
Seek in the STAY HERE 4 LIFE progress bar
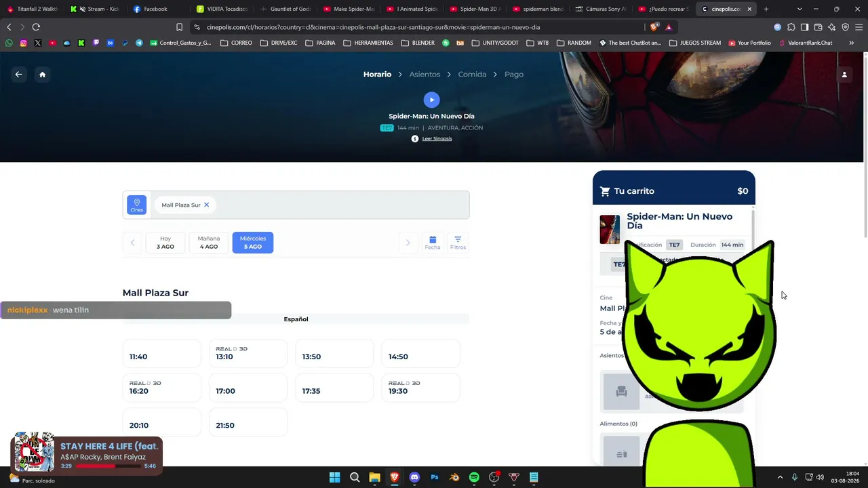tap(108, 466)
